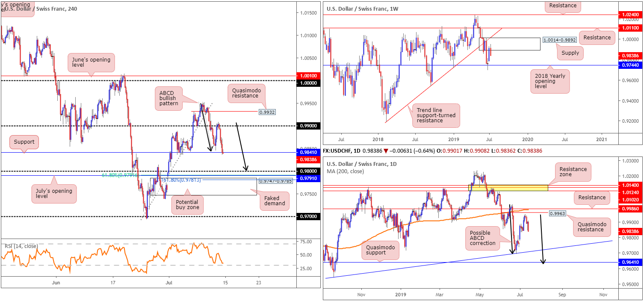Screen dimensions: 644x301
Task: Click the "July's opening level" callout near 0.9791
Action: pyautogui.click(x=54, y=193)
